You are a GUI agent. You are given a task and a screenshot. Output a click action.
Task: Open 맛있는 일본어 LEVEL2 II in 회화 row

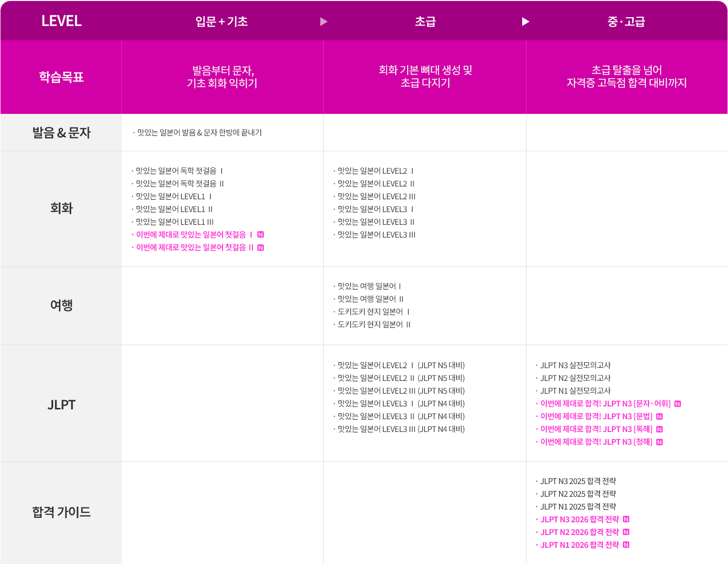click(x=374, y=184)
